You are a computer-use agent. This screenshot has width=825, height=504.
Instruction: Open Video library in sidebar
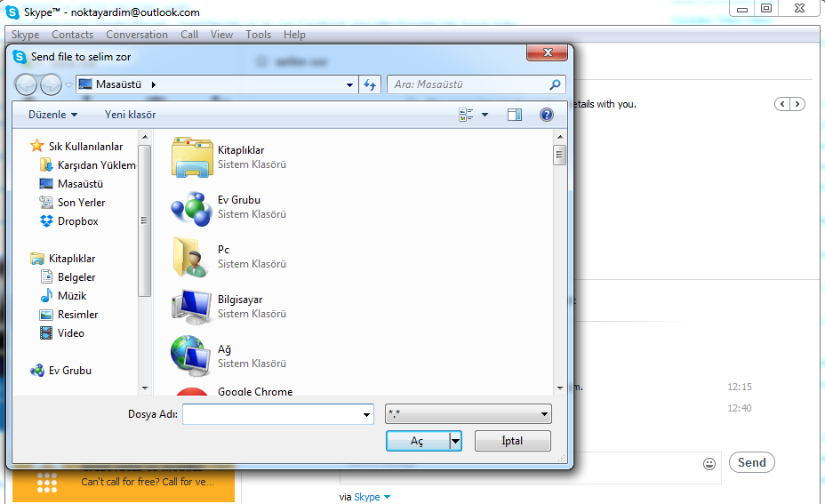(62, 333)
